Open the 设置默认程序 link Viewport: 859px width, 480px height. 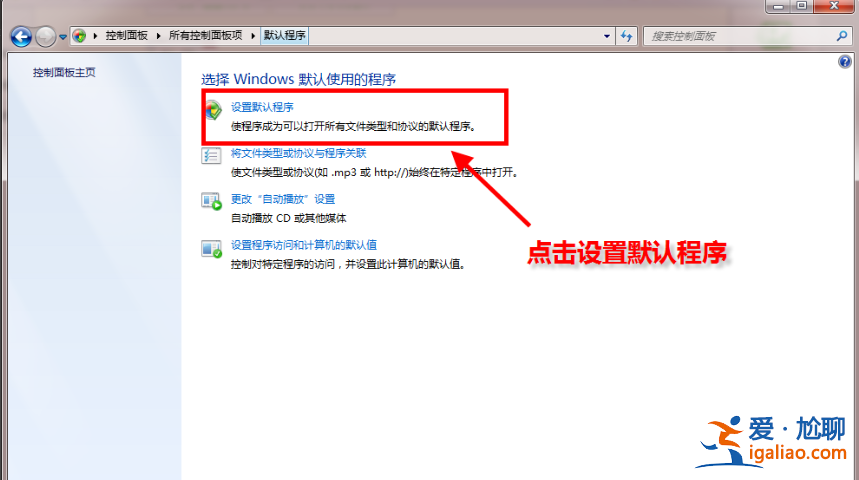[262, 107]
